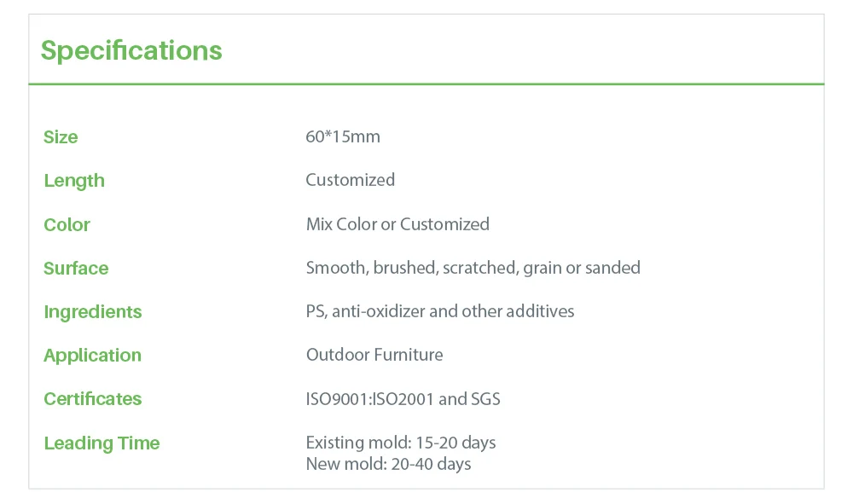Viewport: 853px width, 504px height.
Task: Select the Color label
Action: tap(67, 225)
